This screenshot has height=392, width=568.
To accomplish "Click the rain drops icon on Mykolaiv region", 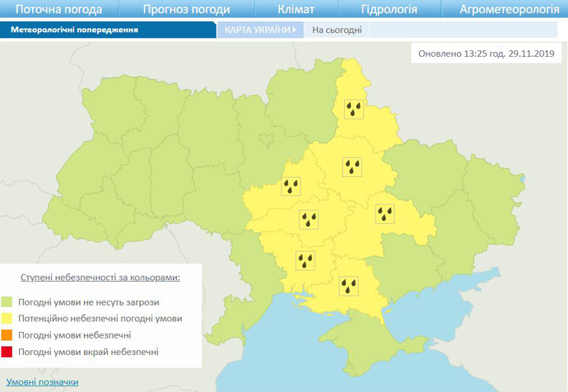I will [305, 261].
